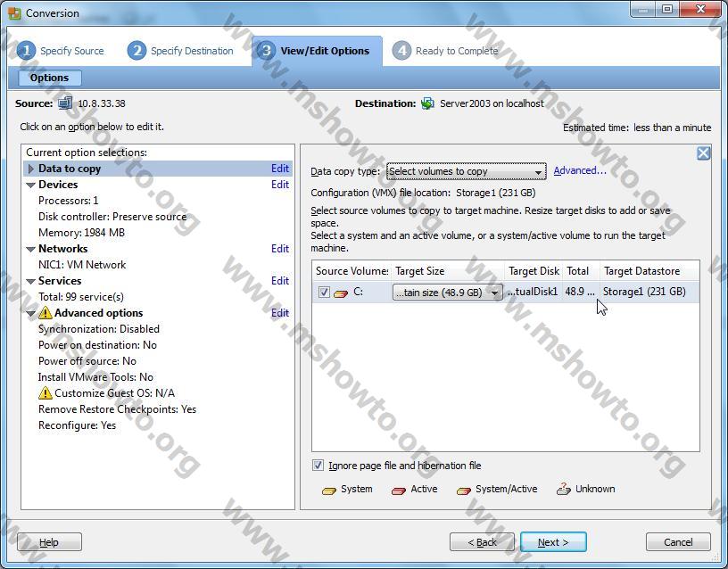Image resolution: width=728 pixels, height=569 pixels.
Task: Select Synchronization: Disabled item
Action: coord(99,329)
